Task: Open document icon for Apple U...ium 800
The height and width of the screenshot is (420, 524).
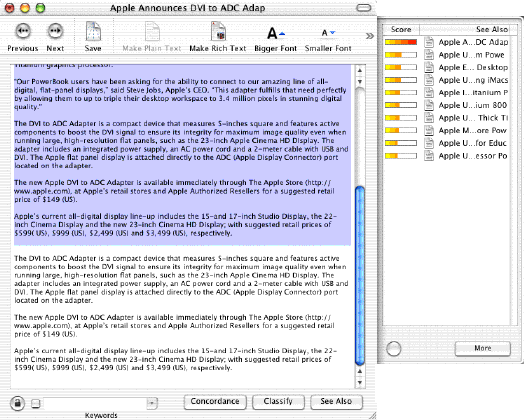Action: pyautogui.click(x=429, y=105)
